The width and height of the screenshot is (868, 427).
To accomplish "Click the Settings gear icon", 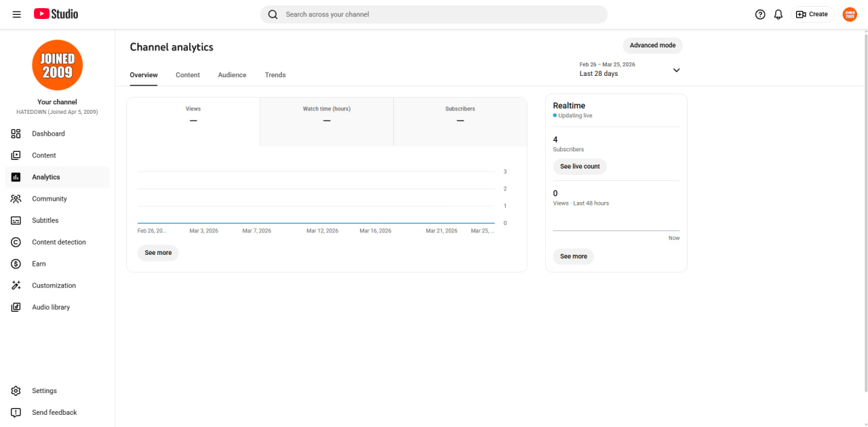I will point(16,390).
